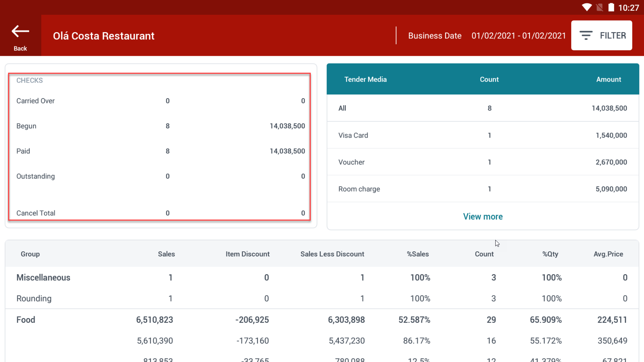Tap the battery status icon
The height and width of the screenshot is (362, 644).
[x=611, y=7]
